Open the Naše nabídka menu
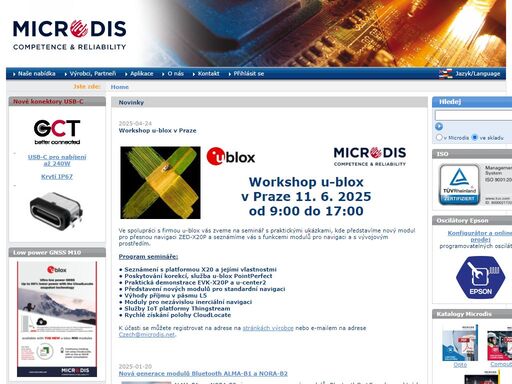This screenshot has width=512, height=384. 36,73
